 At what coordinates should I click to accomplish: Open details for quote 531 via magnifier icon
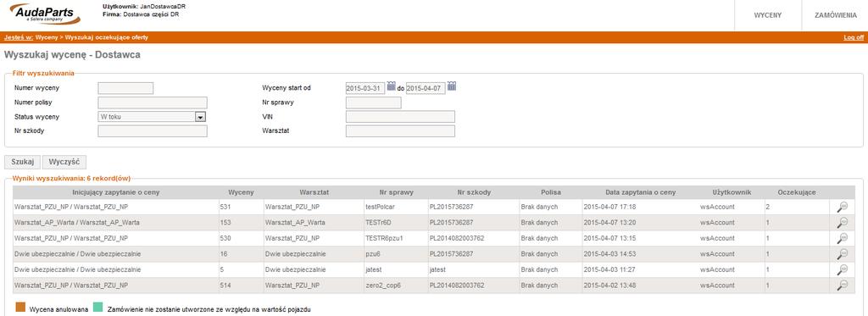click(x=842, y=207)
